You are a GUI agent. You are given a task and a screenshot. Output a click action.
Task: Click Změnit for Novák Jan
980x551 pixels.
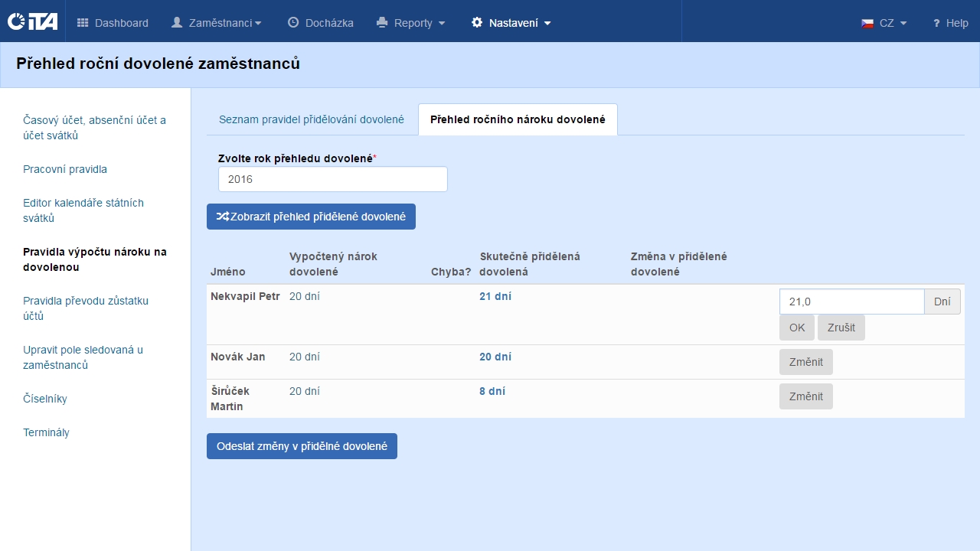[x=805, y=362]
